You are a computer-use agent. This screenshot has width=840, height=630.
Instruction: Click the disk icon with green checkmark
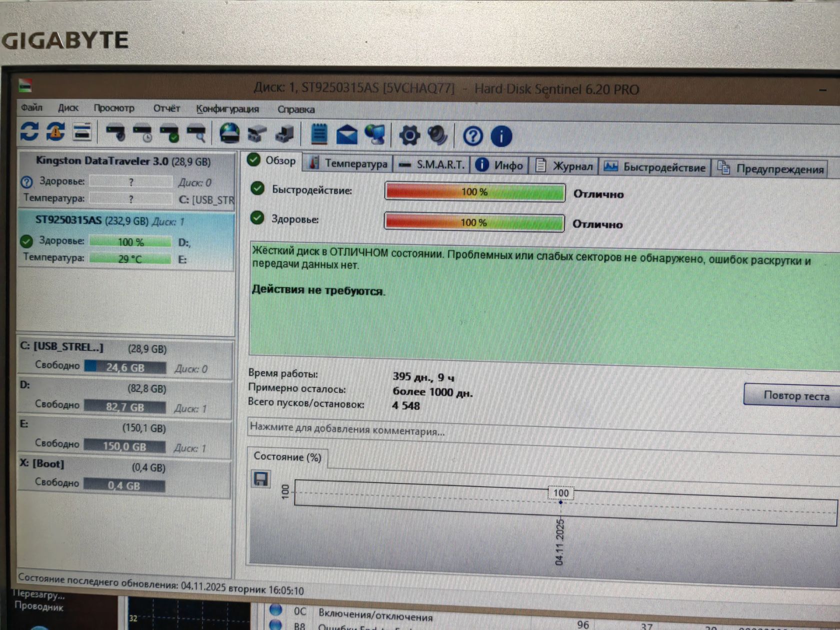tap(169, 133)
